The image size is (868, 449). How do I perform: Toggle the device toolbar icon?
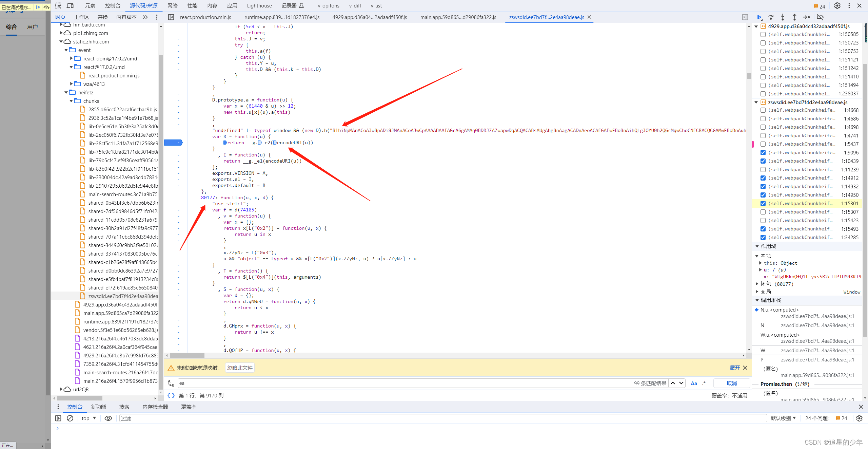coord(70,6)
